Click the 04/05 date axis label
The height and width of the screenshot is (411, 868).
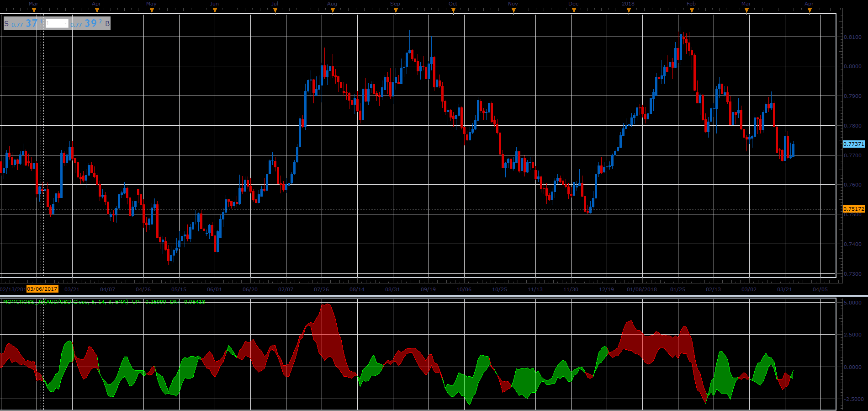(820, 289)
